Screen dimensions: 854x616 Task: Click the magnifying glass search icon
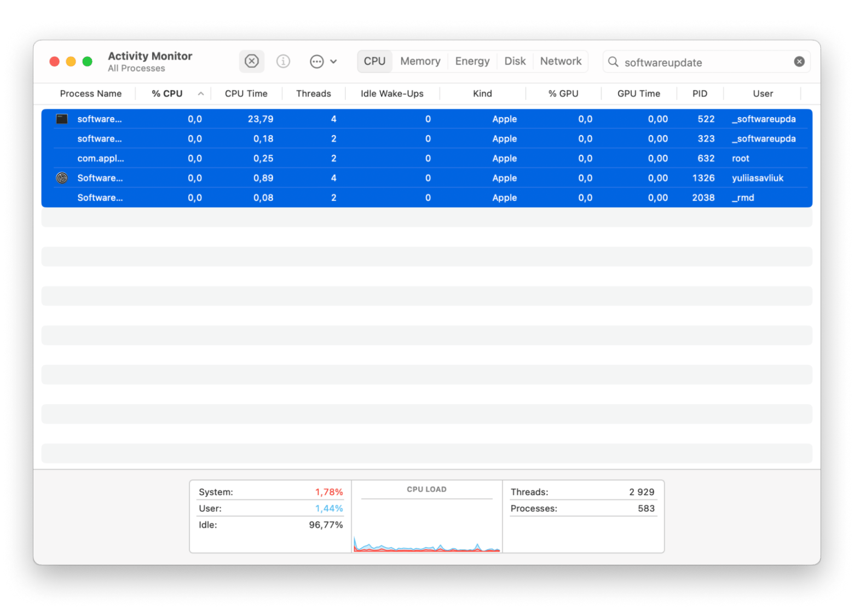[613, 62]
